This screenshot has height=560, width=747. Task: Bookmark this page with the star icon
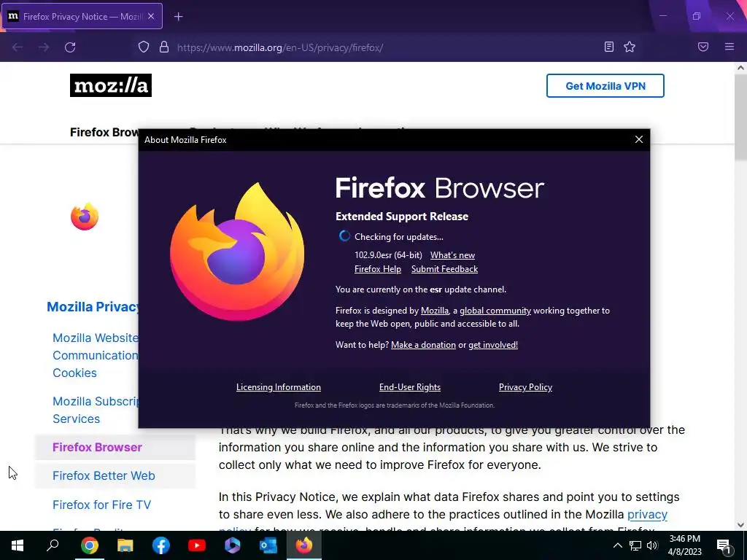click(630, 47)
